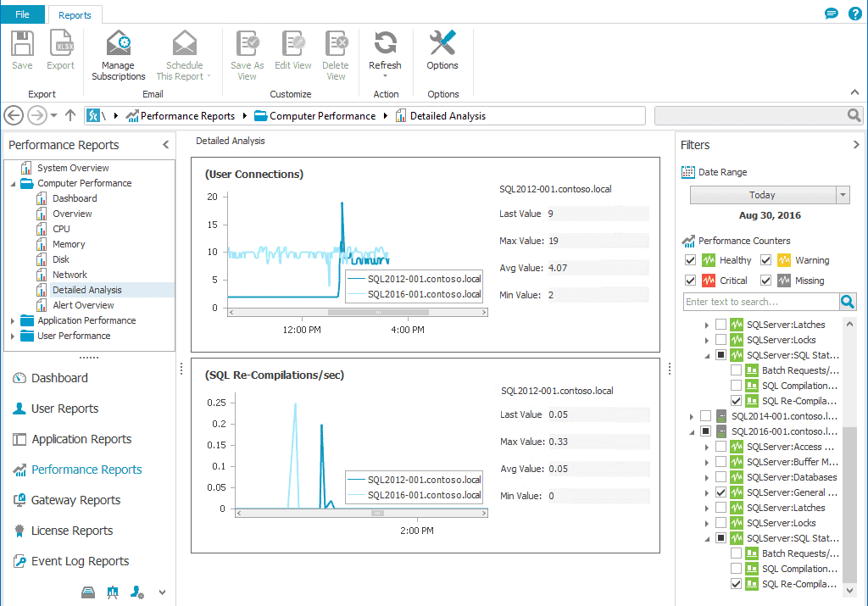Screen dimensions: 868x606
Task: Collapse the Performance Reports pane
Action: click(x=165, y=144)
